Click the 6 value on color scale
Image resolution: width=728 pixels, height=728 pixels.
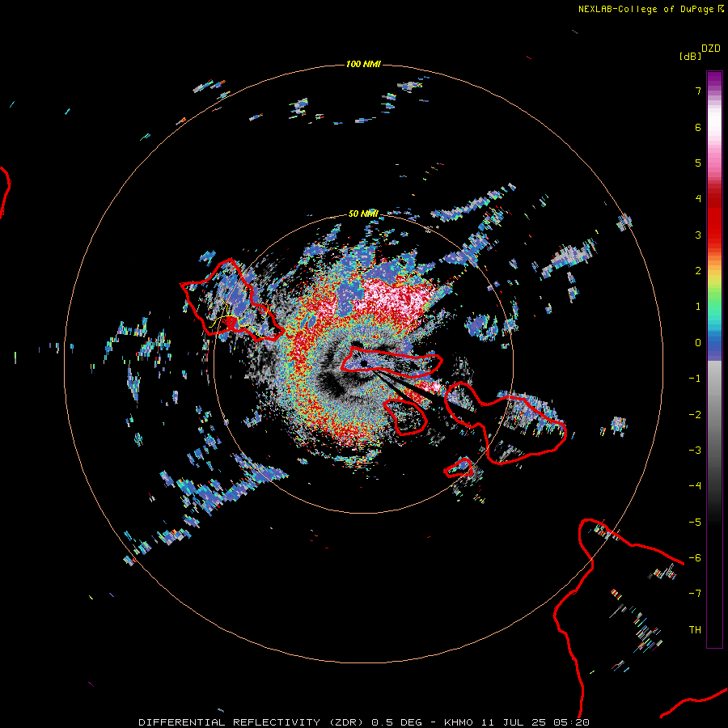click(698, 127)
